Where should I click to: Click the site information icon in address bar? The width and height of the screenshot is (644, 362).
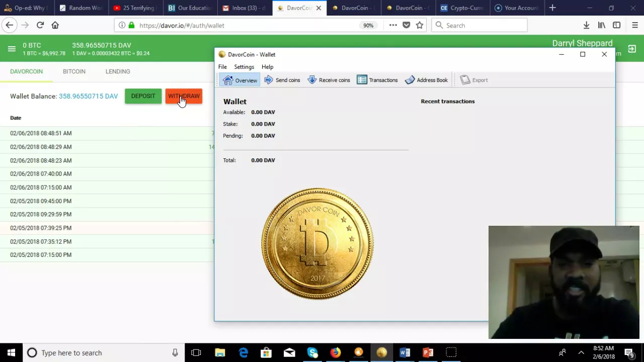[122, 25]
